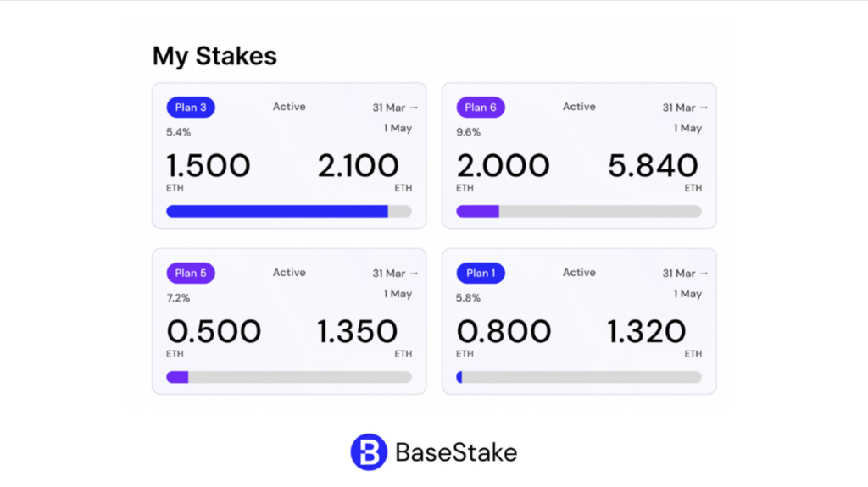Screen dimensions: 868x487
Task: Click the 1.350 ETH amount
Action: click(358, 332)
